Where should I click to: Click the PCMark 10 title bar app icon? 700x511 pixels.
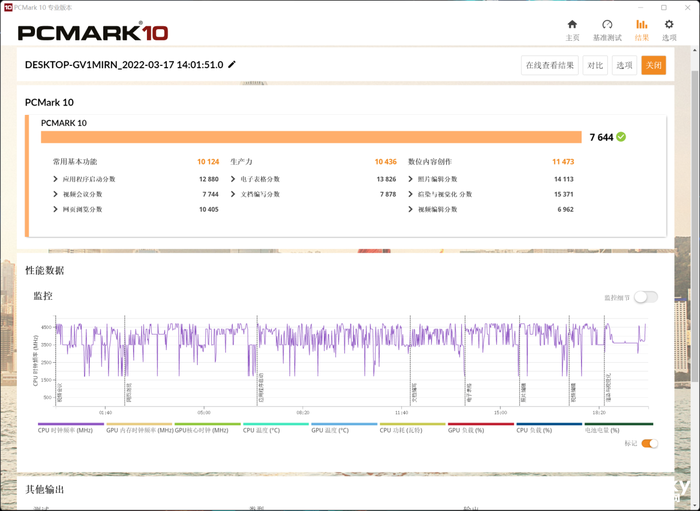click(8, 7)
